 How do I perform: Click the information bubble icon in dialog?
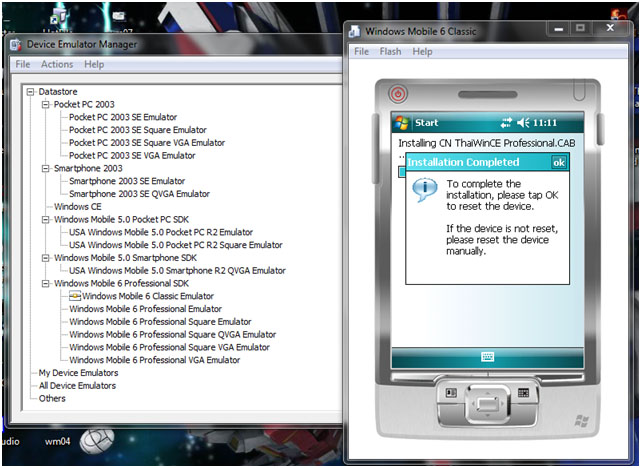tap(424, 190)
